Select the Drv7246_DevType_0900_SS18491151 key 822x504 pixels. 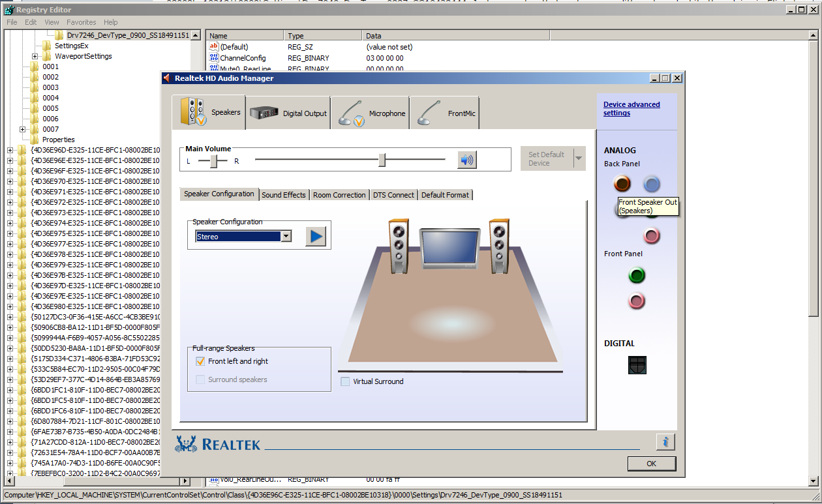tap(128, 35)
